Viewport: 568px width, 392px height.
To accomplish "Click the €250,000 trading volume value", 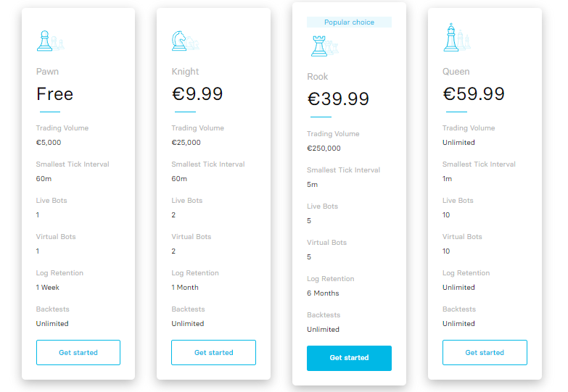I will (x=324, y=149).
